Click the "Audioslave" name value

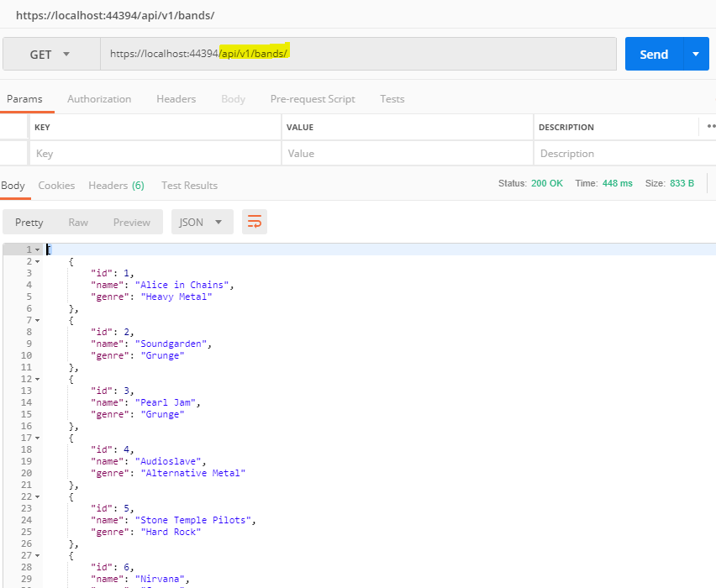pos(168,461)
